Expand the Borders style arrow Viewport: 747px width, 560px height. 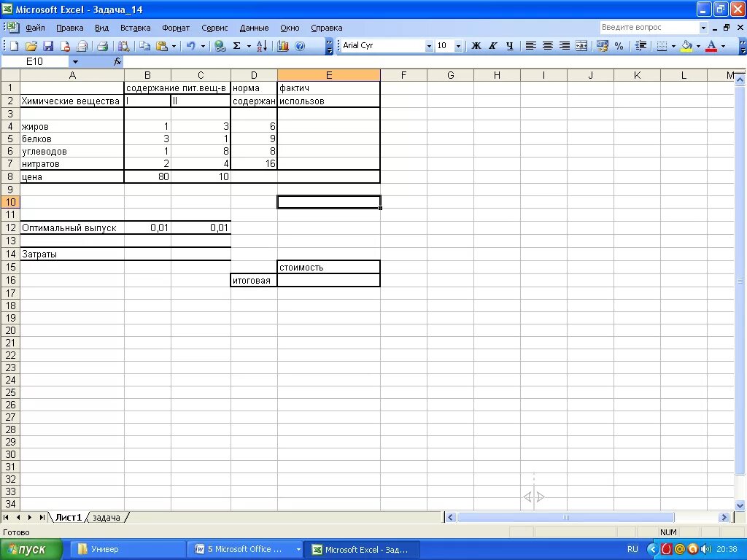[x=673, y=46]
